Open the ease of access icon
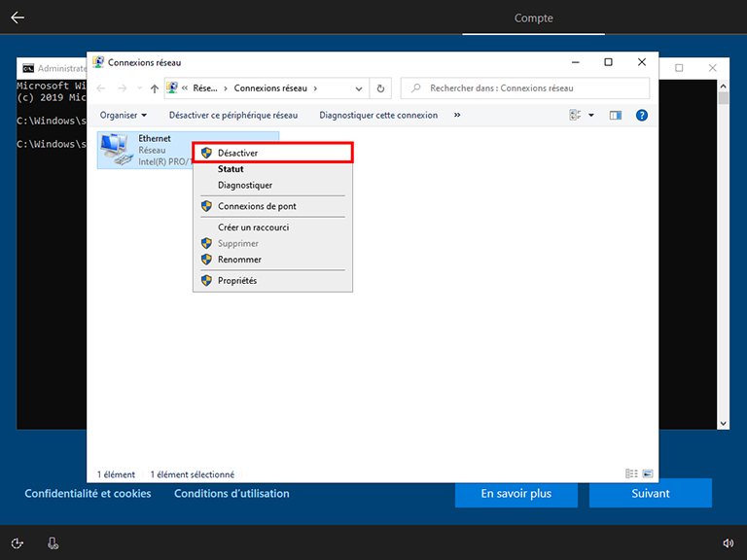The width and height of the screenshot is (747, 560). [18, 542]
